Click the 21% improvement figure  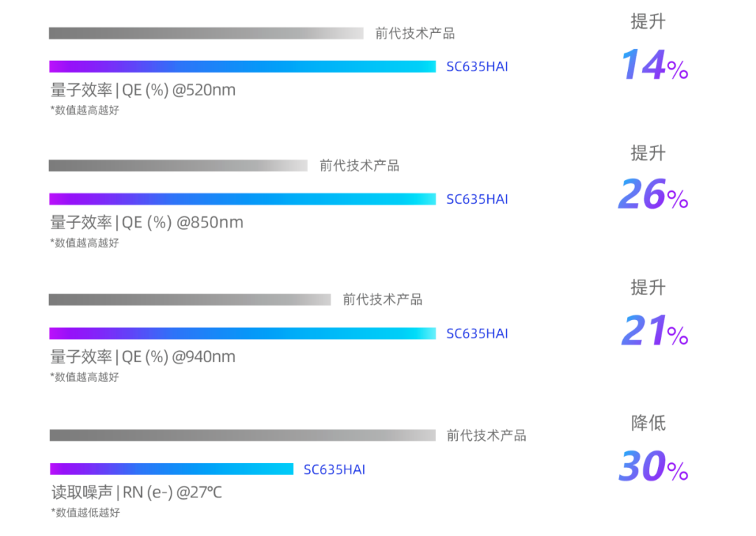[654, 331]
